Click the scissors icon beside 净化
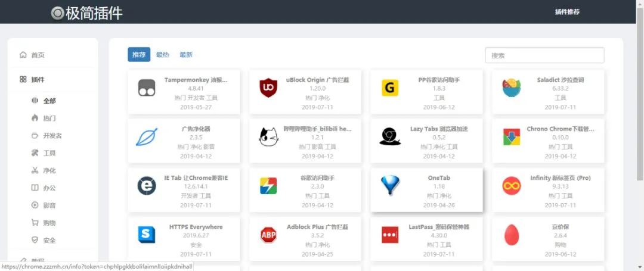644x271 pixels. click(x=35, y=170)
